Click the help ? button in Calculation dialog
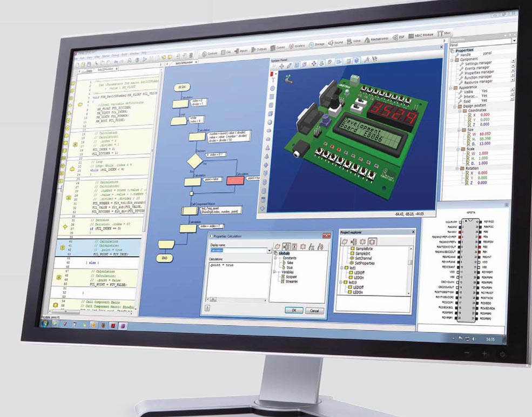532x417 pixels. (x=207, y=308)
